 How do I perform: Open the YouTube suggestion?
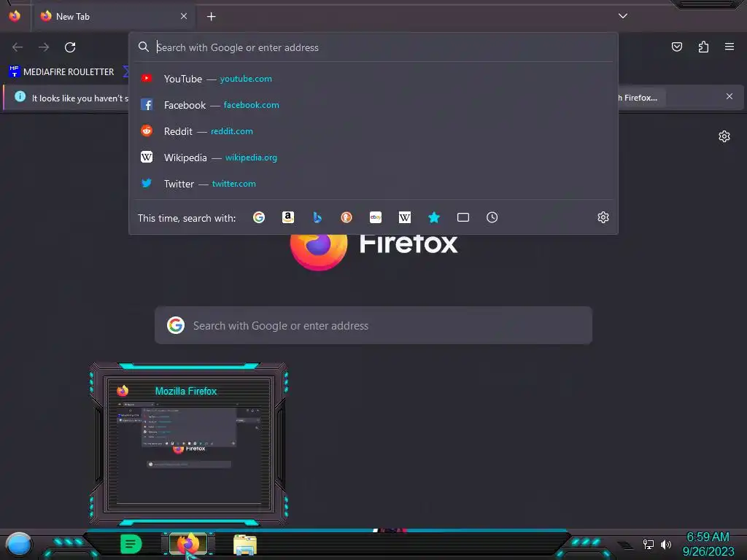click(373, 79)
